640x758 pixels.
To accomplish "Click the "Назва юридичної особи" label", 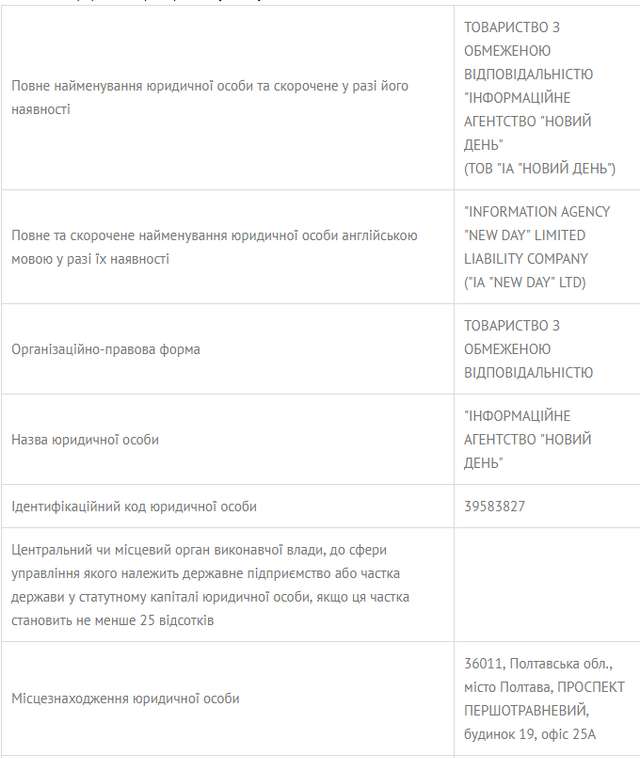I will click(85, 439).
